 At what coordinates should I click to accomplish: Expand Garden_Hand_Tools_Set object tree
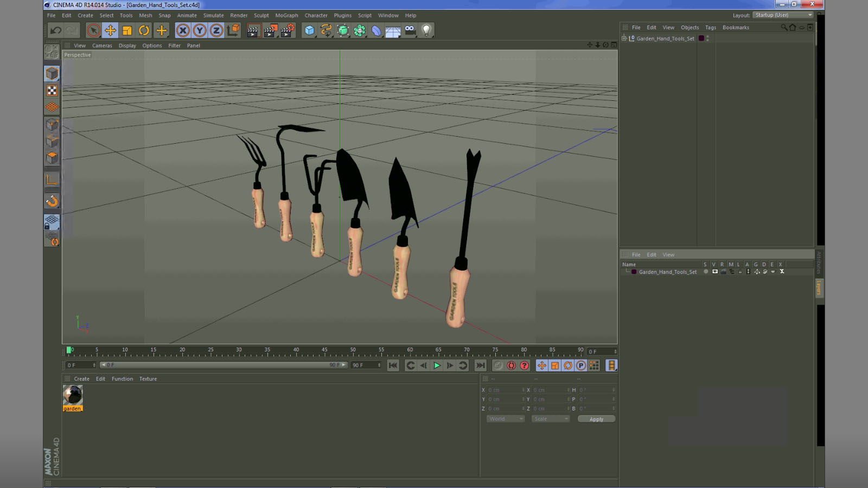tap(624, 38)
